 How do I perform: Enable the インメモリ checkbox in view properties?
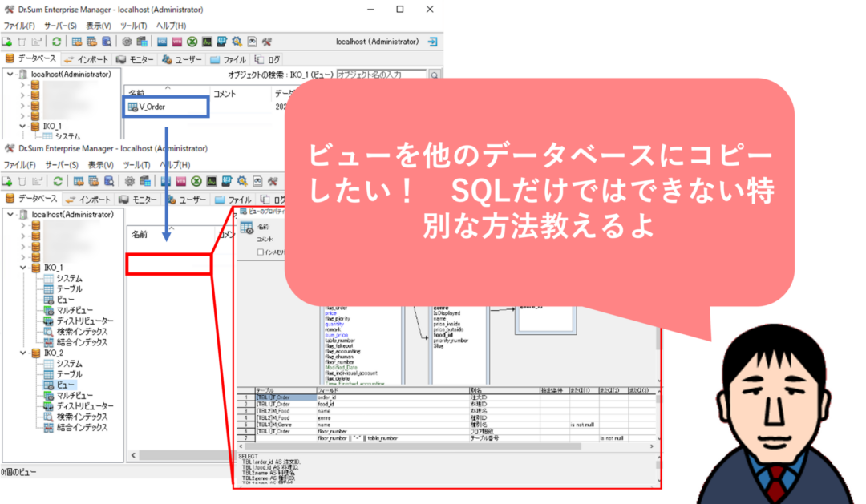coord(260,251)
